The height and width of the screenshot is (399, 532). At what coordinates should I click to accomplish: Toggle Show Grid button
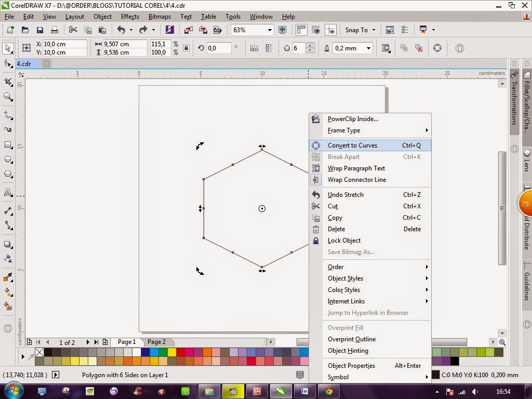point(316,30)
